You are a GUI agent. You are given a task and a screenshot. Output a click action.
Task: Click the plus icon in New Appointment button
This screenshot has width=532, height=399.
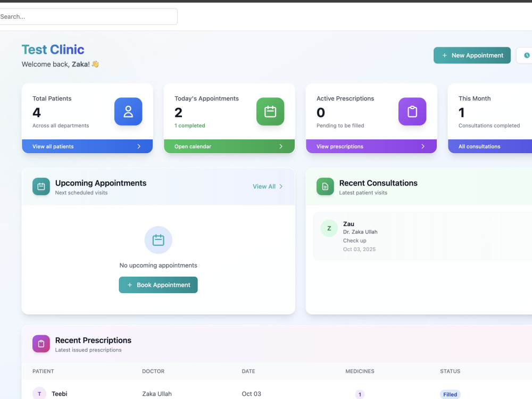(x=444, y=55)
